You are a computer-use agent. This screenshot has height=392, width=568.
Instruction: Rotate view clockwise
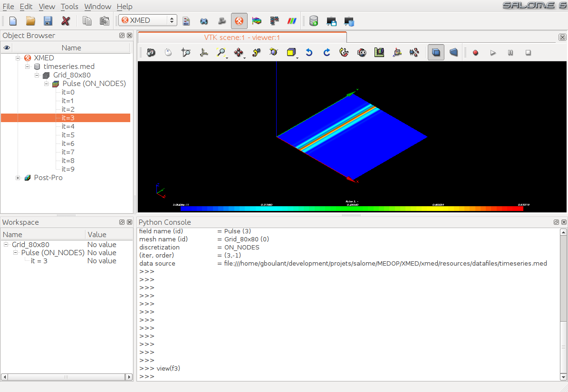327,52
